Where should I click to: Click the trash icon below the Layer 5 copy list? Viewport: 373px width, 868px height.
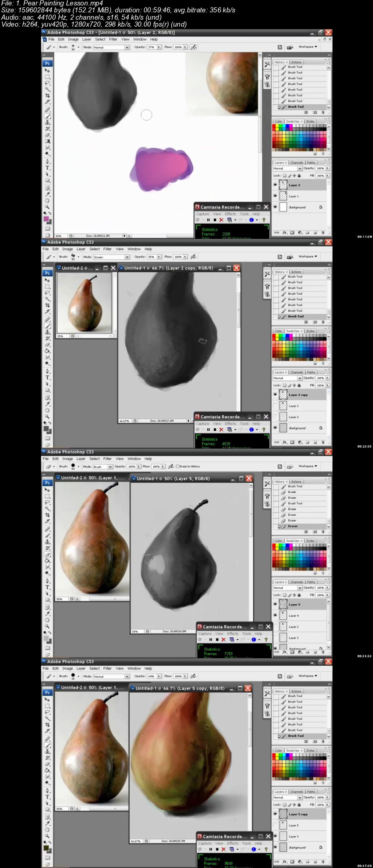[x=323, y=861]
